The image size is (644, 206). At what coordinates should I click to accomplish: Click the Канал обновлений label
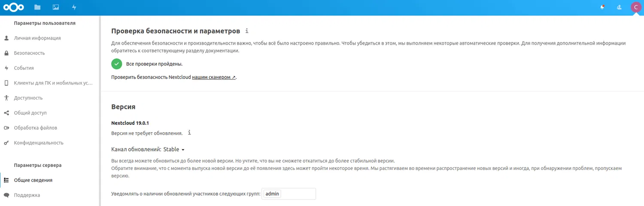point(136,149)
